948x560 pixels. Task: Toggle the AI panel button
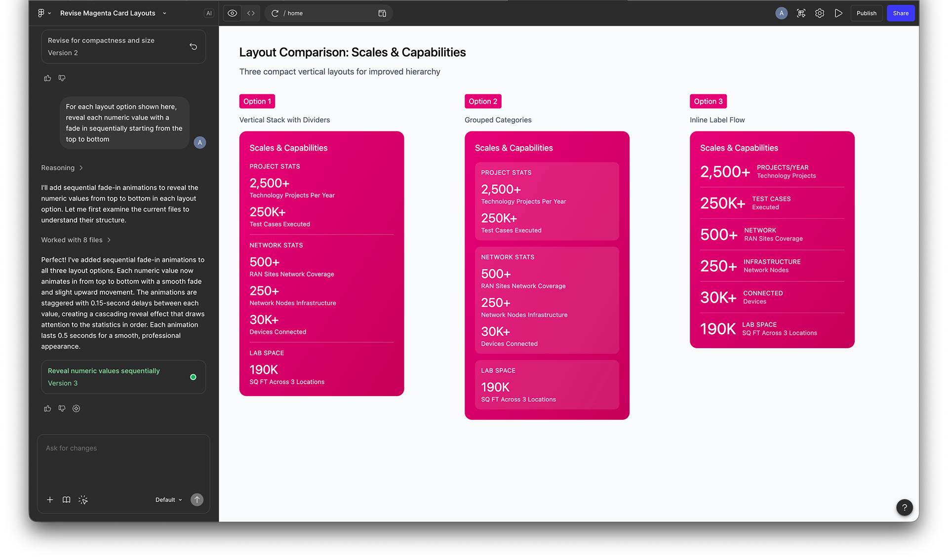click(x=209, y=13)
